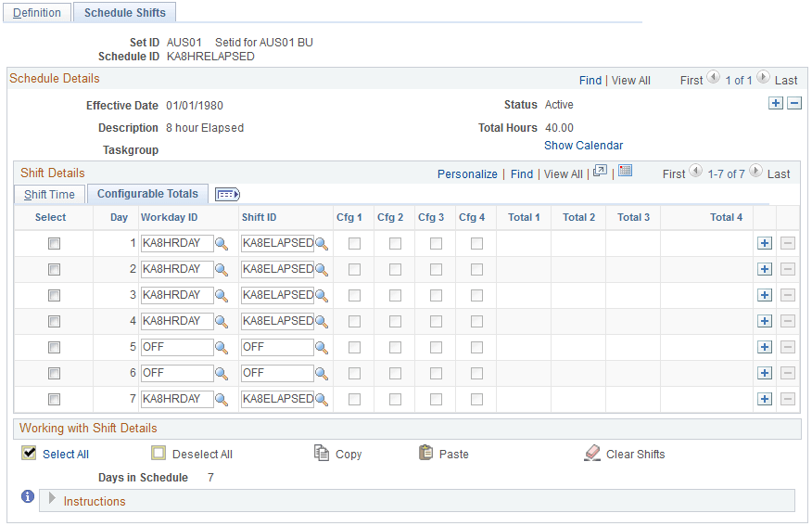The image size is (812, 526).
Task: Click the Total 1 column header
Action: point(524,217)
